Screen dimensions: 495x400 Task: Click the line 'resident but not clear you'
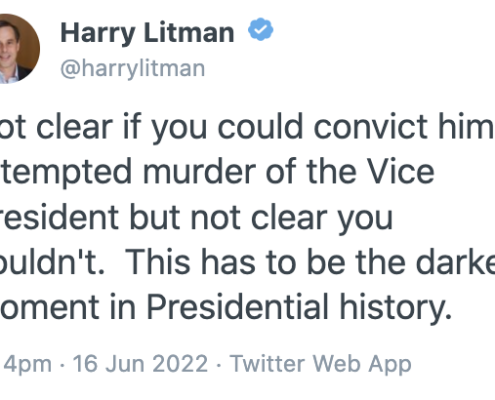197,217
